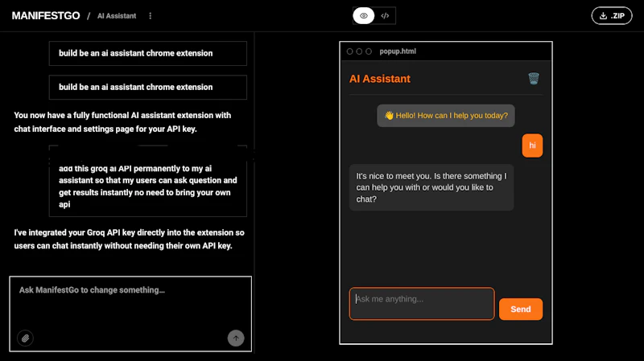
Task: Select the first build be an ai assistant message
Action: click(148, 53)
